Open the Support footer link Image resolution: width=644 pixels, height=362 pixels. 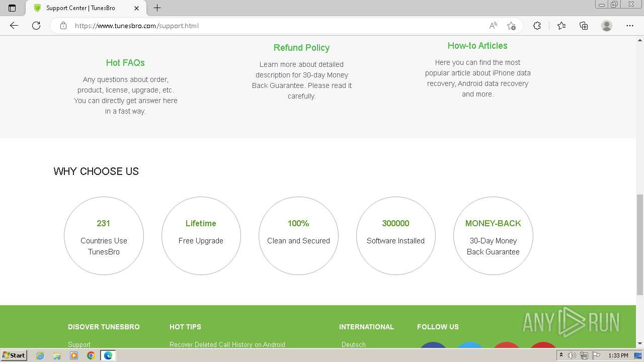79,344
